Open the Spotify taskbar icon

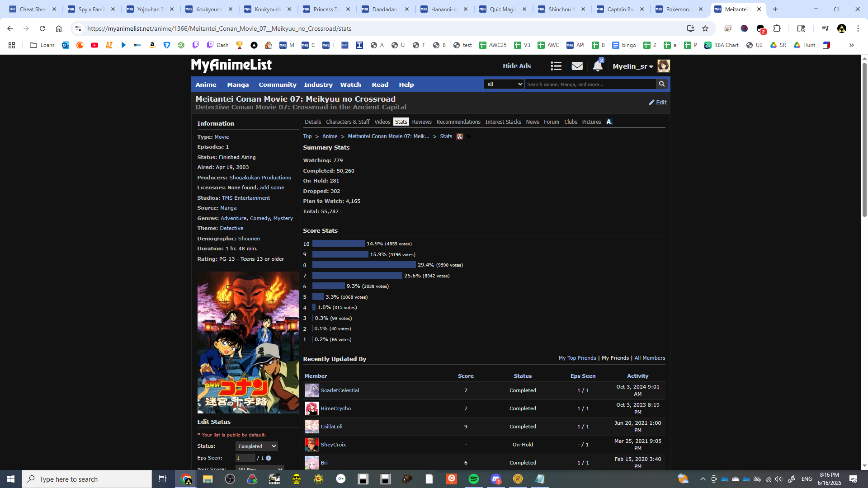coord(473,479)
